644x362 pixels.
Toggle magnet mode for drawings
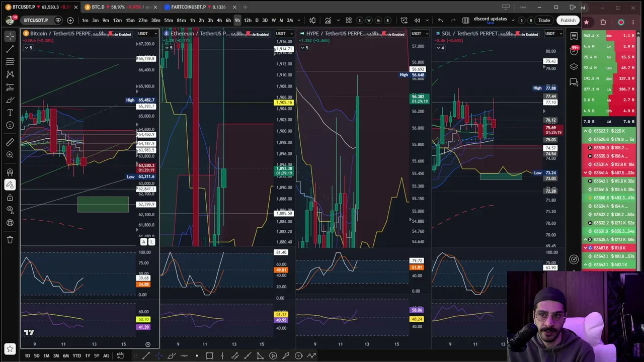[10, 172]
